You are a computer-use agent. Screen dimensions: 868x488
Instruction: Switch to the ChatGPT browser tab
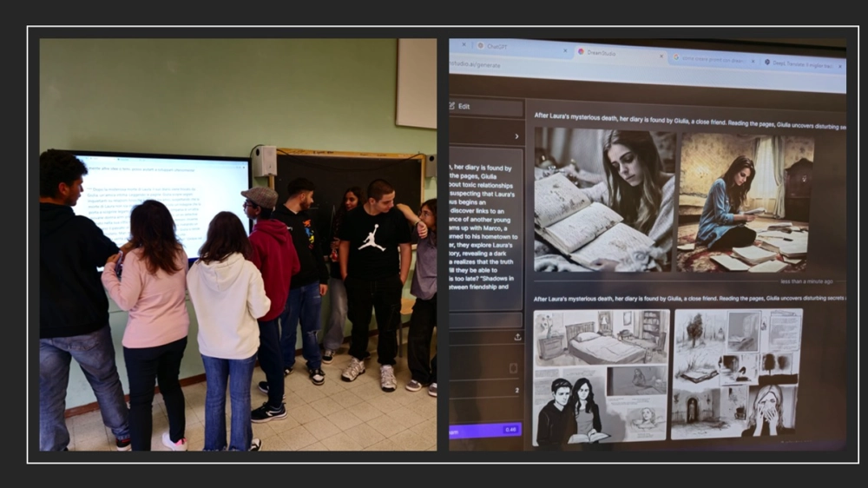pos(499,45)
